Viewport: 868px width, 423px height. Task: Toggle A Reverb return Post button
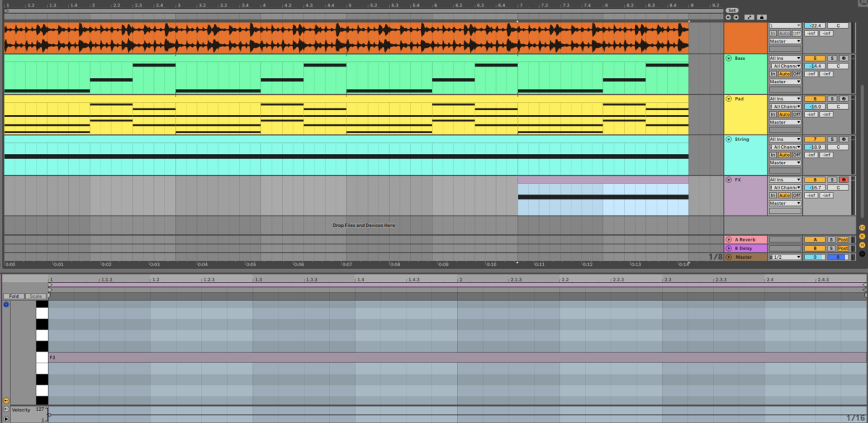click(843, 239)
